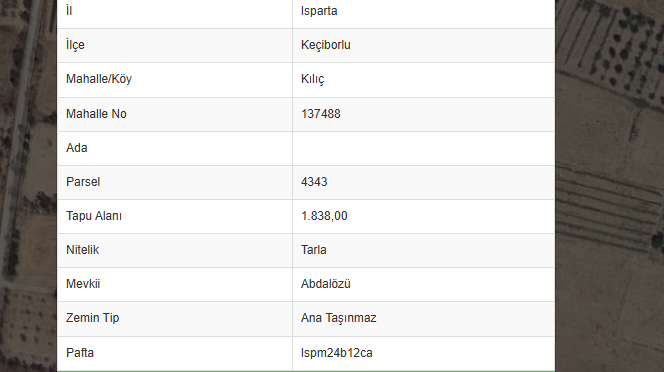Click the İlçe label cell
The image size is (664, 372).
pos(175,46)
